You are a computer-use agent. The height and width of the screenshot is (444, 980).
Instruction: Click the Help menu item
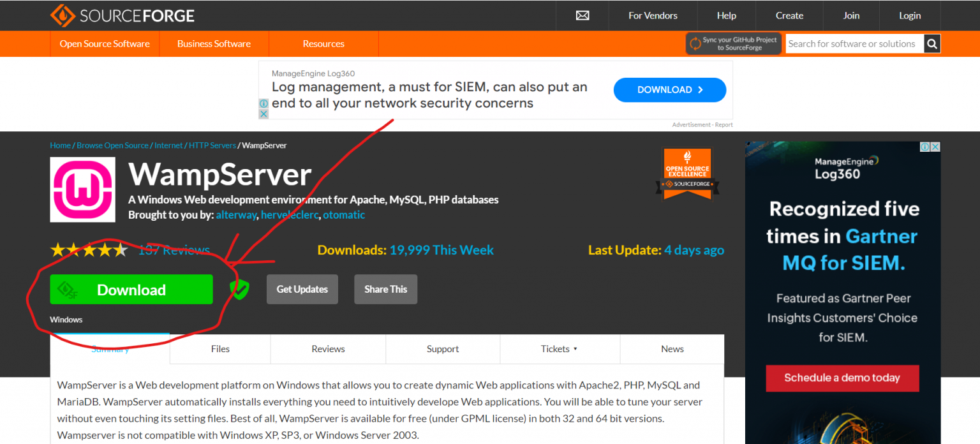click(726, 15)
